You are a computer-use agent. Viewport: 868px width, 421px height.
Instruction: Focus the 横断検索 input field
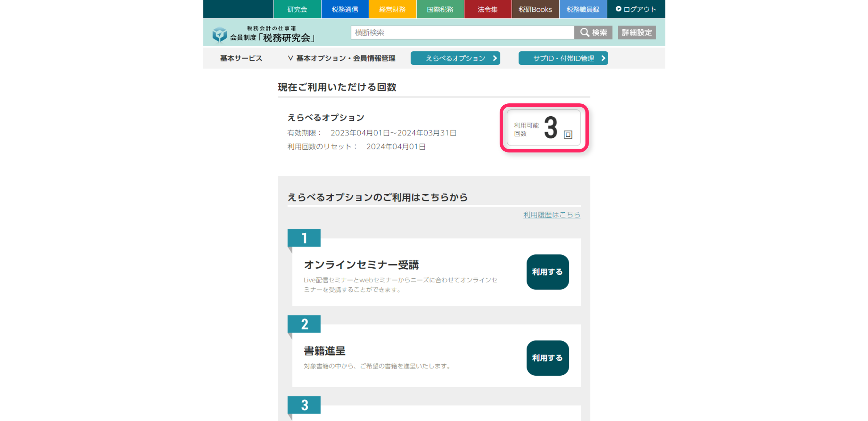pos(462,32)
